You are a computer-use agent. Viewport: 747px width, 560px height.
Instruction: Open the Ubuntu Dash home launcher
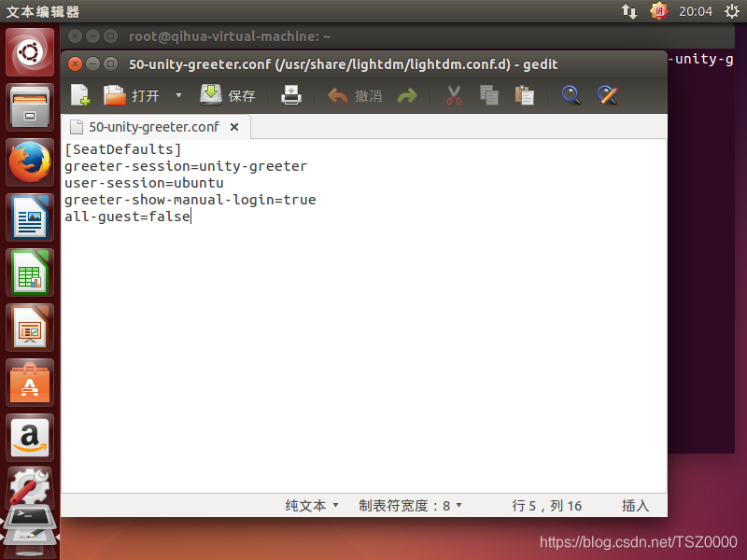pyautogui.click(x=30, y=52)
